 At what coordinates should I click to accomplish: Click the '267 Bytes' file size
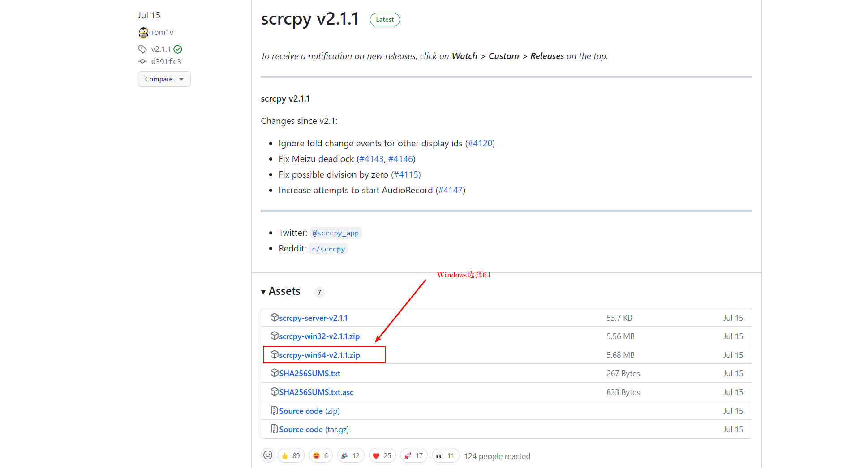click(x=623, y=374)
